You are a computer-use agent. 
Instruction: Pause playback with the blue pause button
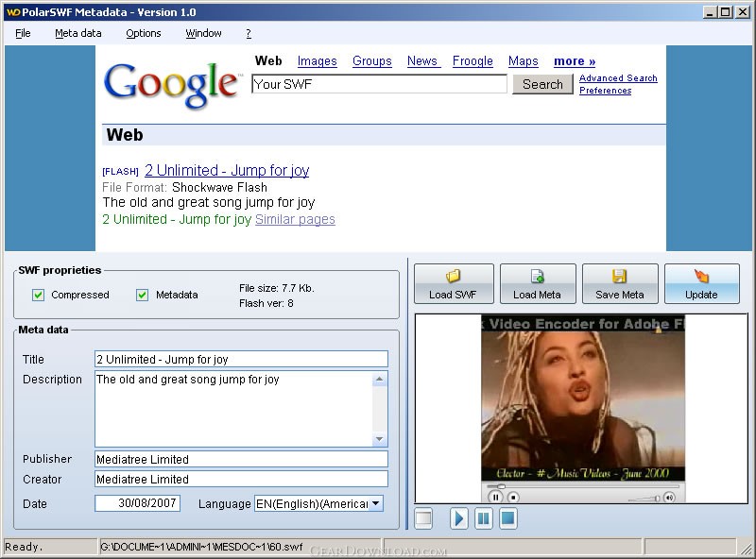click(x=483, y=518)
